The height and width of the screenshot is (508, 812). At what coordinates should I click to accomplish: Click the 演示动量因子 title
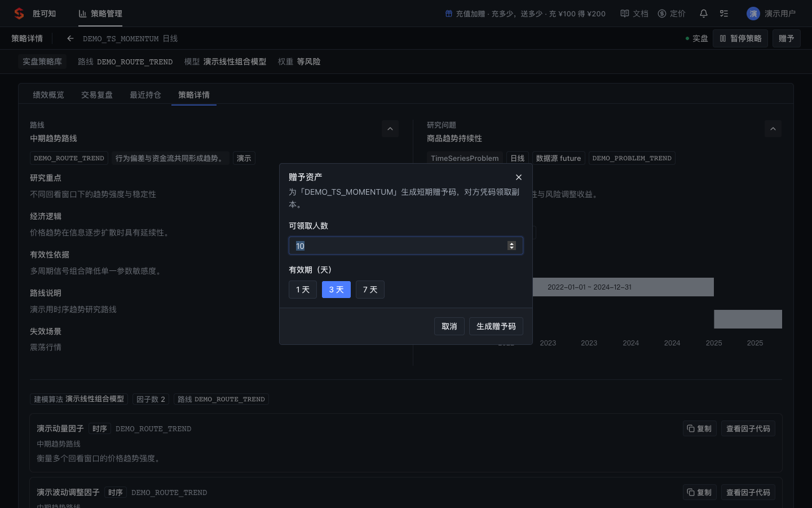(x=60, y=428)
